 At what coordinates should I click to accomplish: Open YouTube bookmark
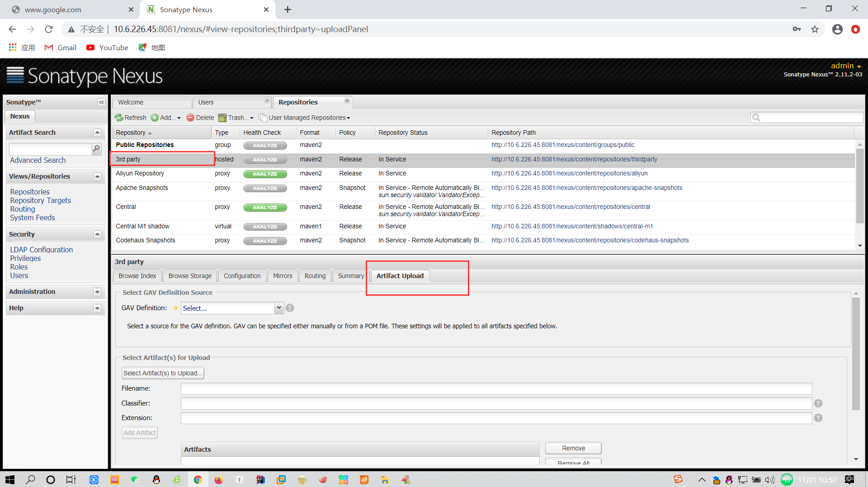tap(108, 47)
